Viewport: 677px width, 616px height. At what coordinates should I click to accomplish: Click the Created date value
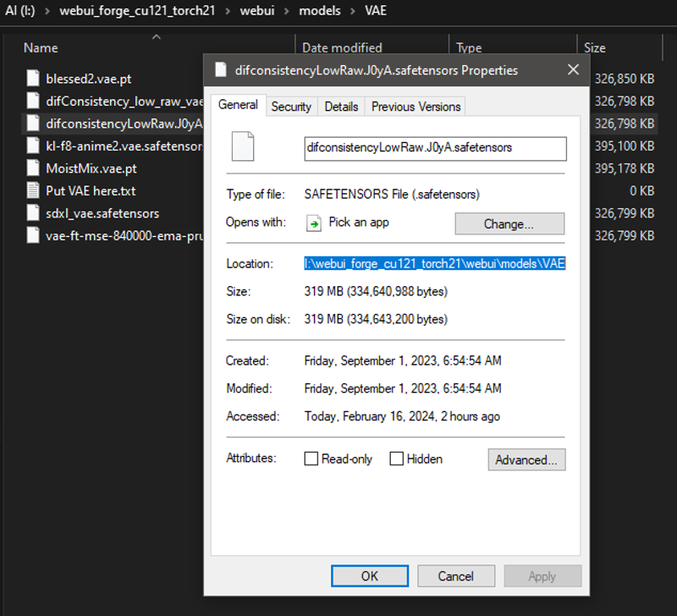(403, 360)
